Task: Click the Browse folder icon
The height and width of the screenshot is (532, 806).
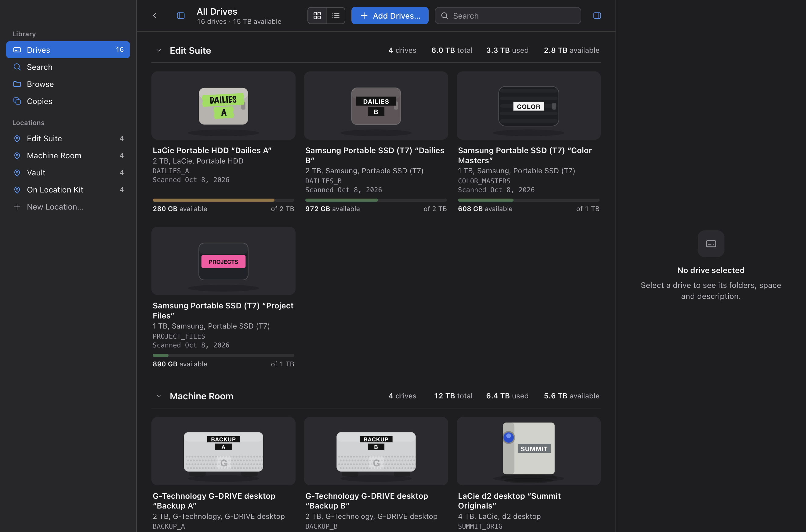Action: (x=17, y=84)
